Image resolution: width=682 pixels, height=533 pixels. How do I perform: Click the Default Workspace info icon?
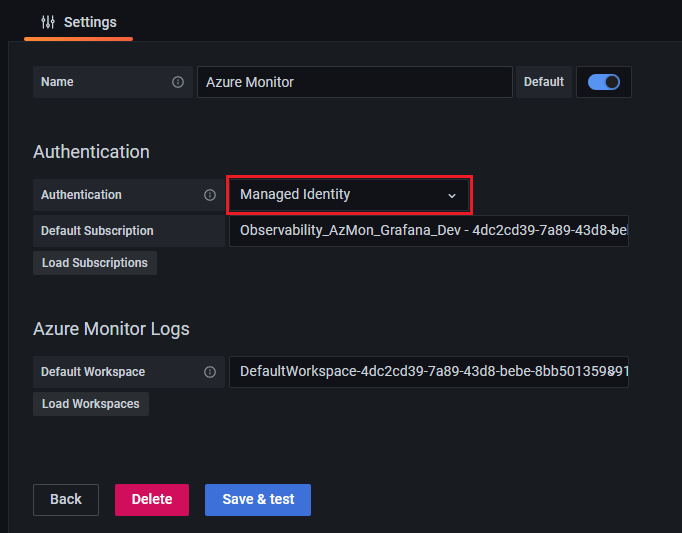pos(210,372)
